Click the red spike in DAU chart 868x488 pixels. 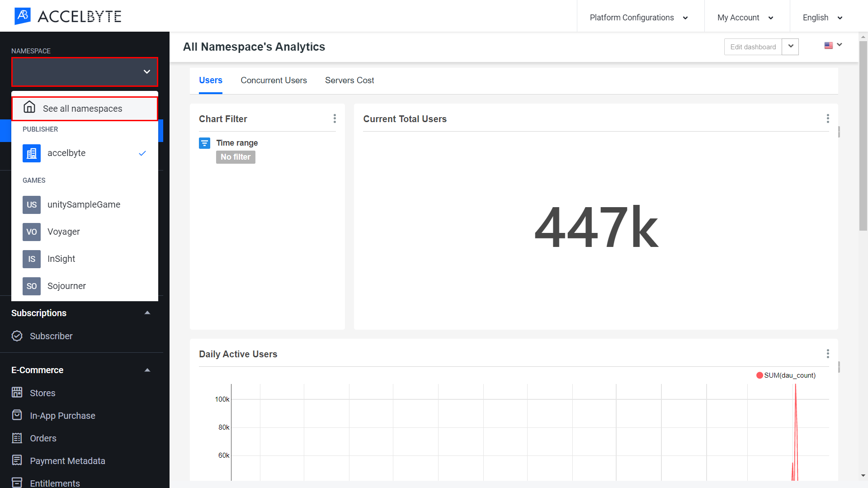point(796,432)
